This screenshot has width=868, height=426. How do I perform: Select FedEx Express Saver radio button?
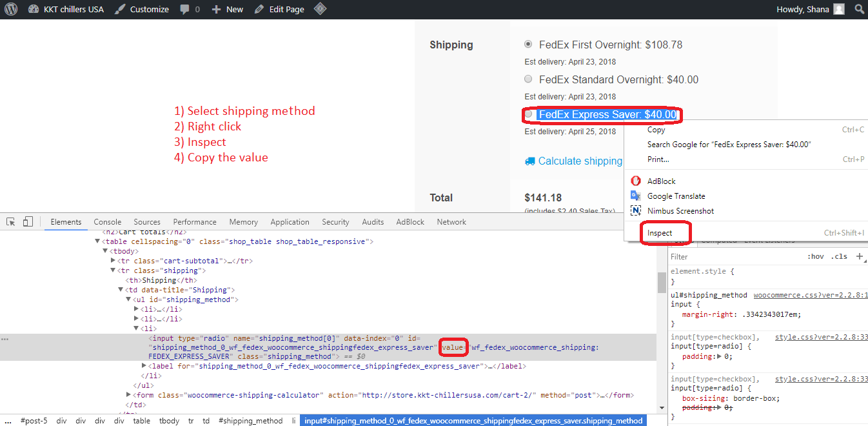(x=529, y=114)
